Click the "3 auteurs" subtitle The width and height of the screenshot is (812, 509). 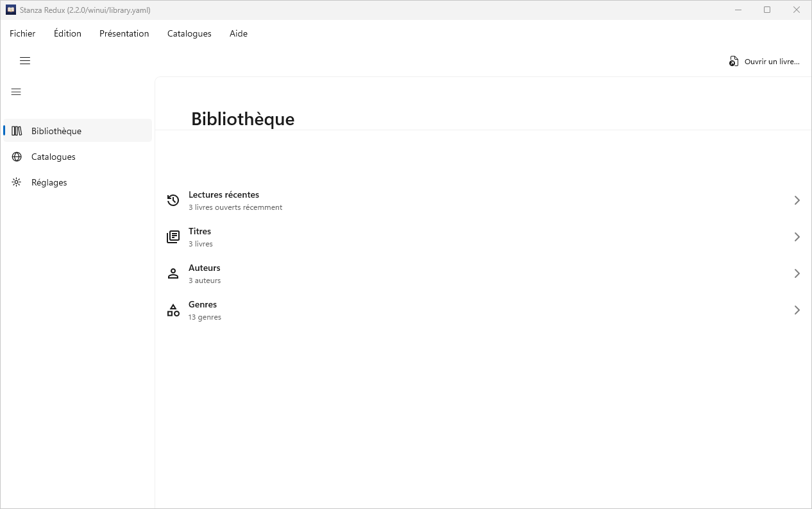205,280
